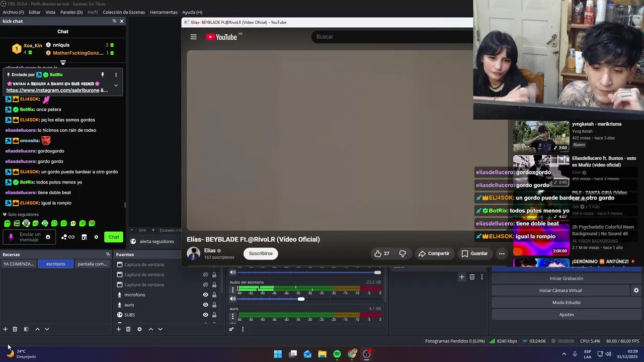The image size is (644, 362).
Task: Toggle visibility of the SUBS source
Action: (x=205, y=315)
